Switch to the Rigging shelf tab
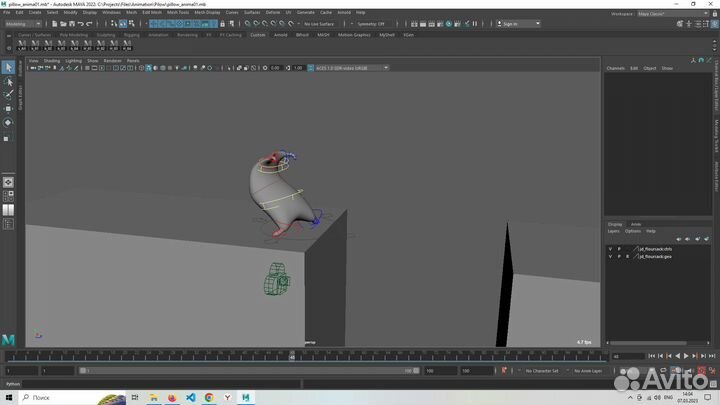Screen dimensions: 720x405 coord(131,35)
